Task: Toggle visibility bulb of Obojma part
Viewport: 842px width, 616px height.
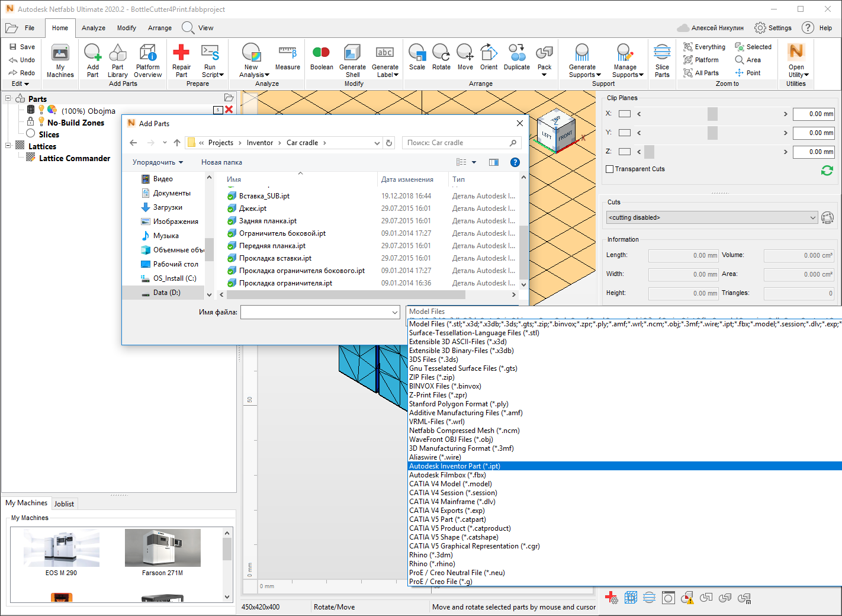Action: [41, 110]
